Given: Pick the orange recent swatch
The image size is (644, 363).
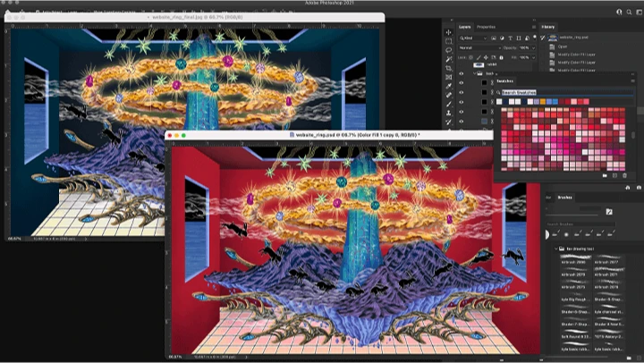Looking at the screenshot, I should click(x=543, y=101).
